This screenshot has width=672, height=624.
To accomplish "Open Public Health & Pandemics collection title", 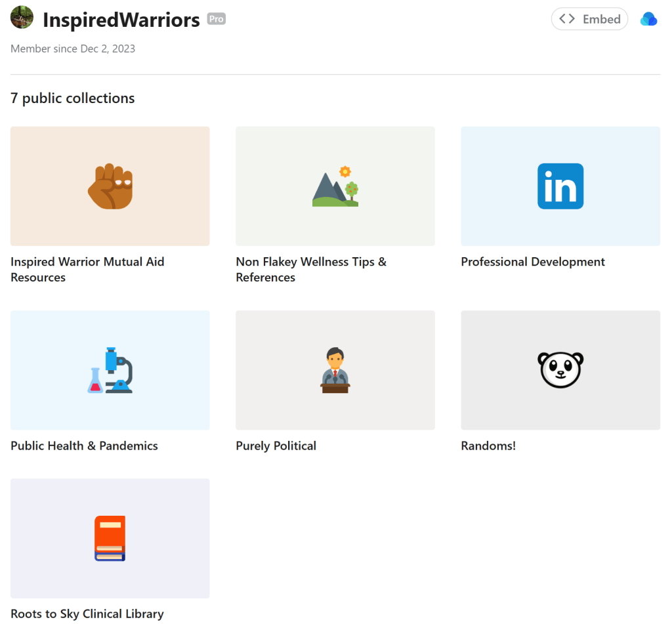I will [84, 446].
